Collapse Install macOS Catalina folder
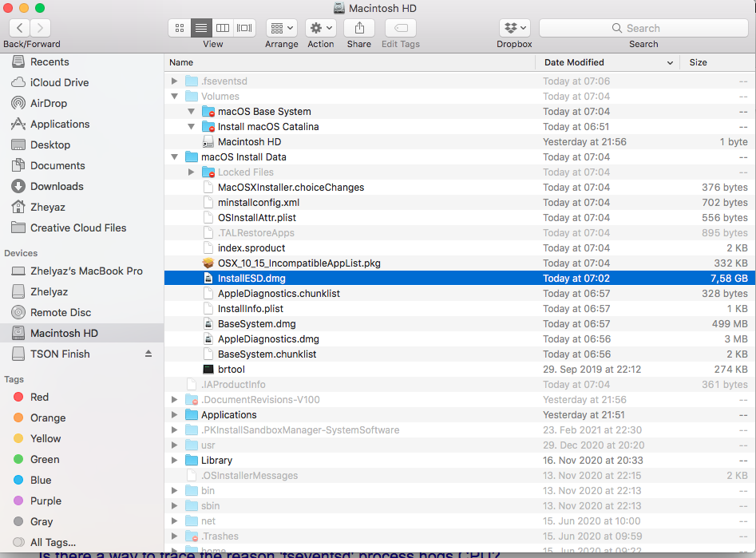This screenshot has height=558, width=756. tap(191, 126)
